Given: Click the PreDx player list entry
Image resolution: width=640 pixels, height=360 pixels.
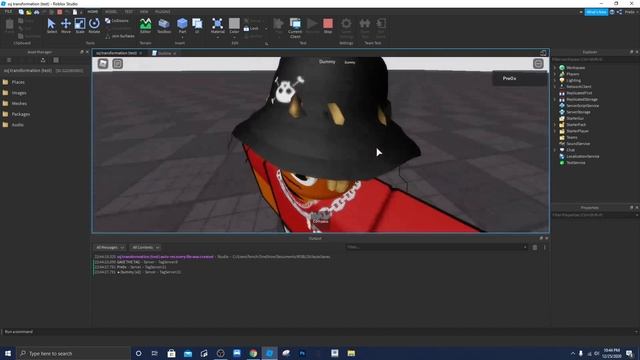Looking at the screenshot, I should point(520,78).
